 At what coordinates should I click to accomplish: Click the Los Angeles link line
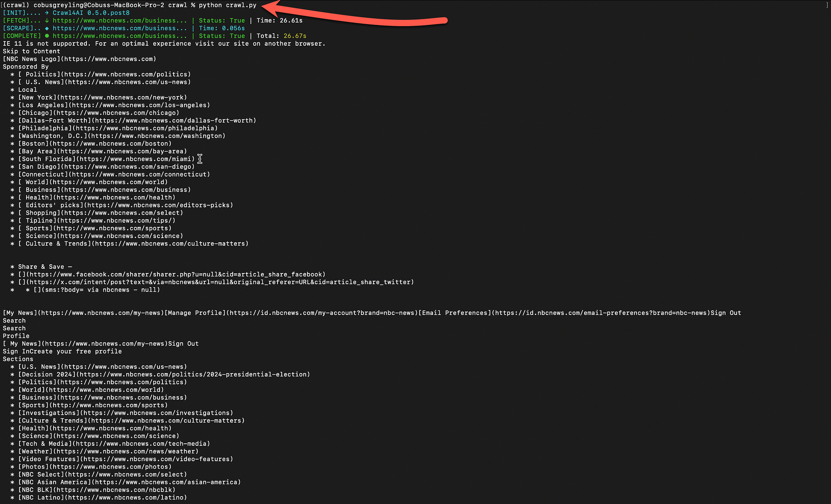(114, 105)
